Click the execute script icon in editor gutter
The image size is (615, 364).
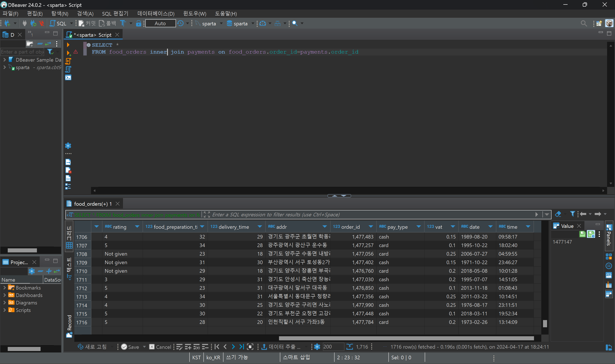click(68, 61)
